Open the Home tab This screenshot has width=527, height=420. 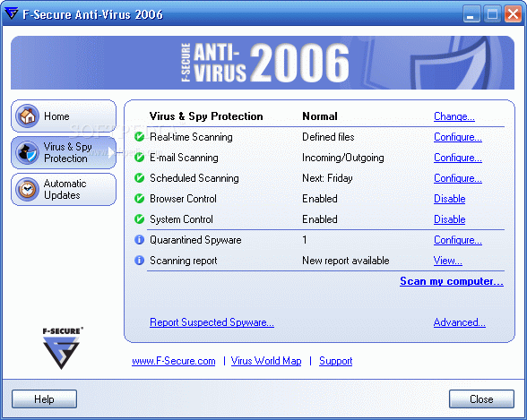(64, 116)
